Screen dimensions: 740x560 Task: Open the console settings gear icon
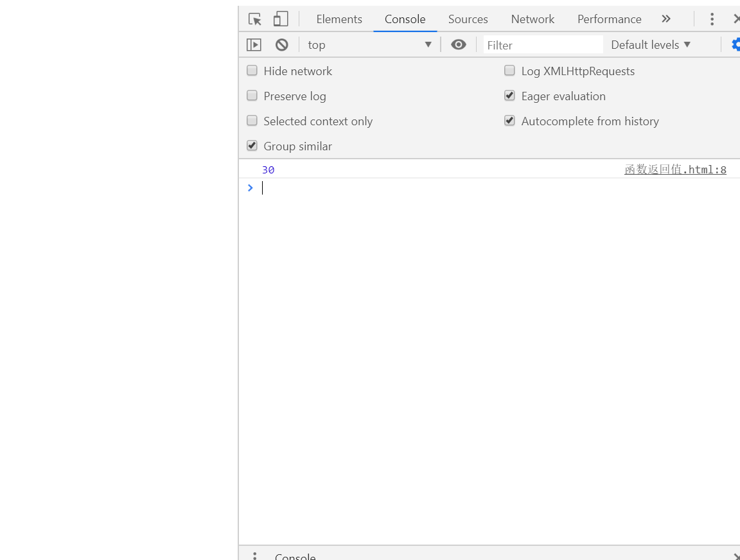[736, 45]
